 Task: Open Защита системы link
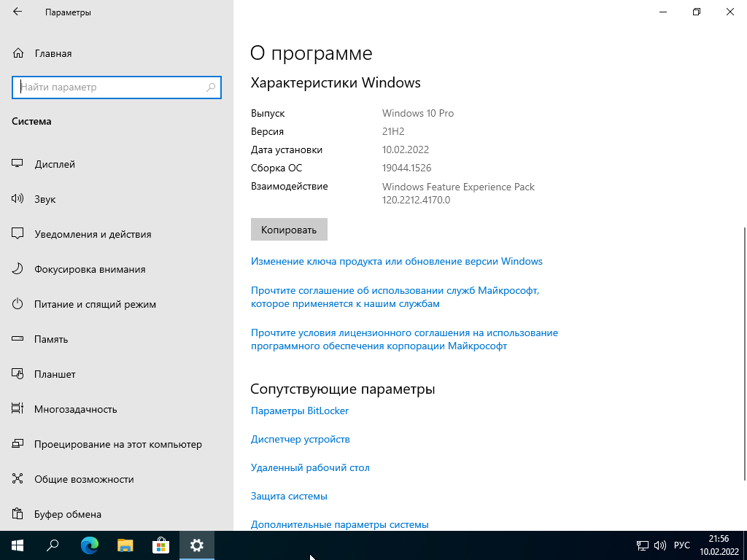[289, 496]
